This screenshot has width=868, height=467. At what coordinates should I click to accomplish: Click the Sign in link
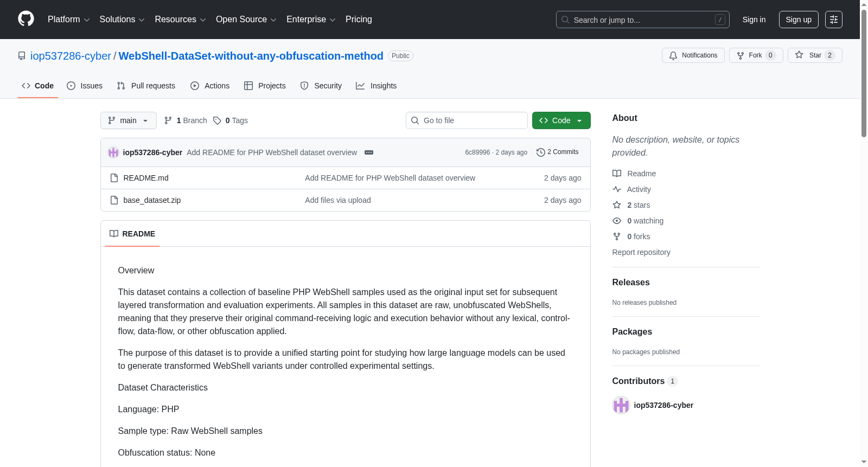[754, 20]
